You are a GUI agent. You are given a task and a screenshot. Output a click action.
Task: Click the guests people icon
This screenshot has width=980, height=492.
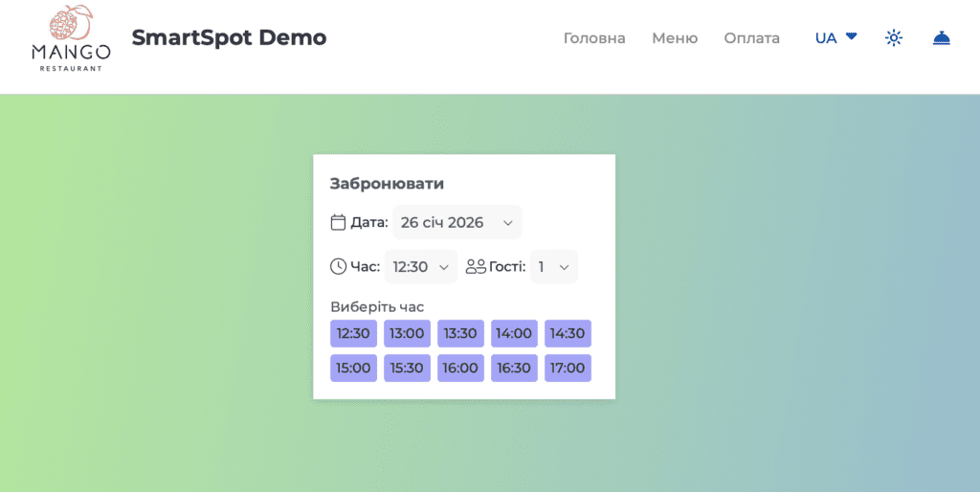476,267
